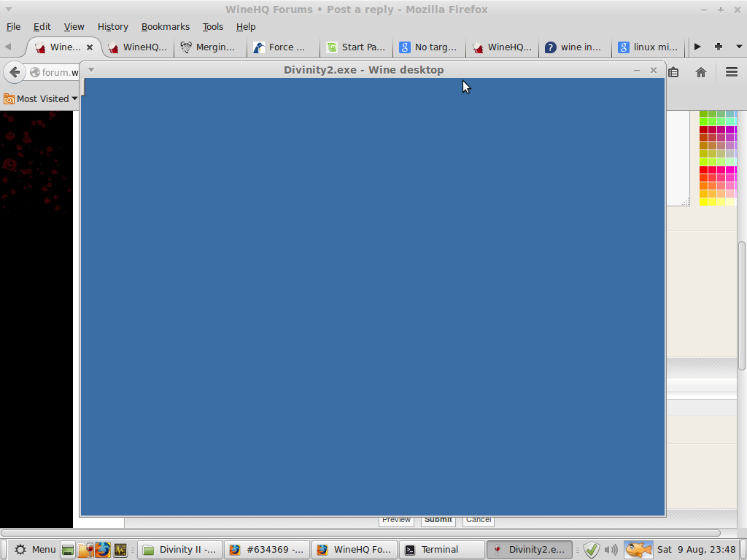This screenshot has height=560, width=747.
Task: Click the forum URL address field
Action: tap(53, 72)
